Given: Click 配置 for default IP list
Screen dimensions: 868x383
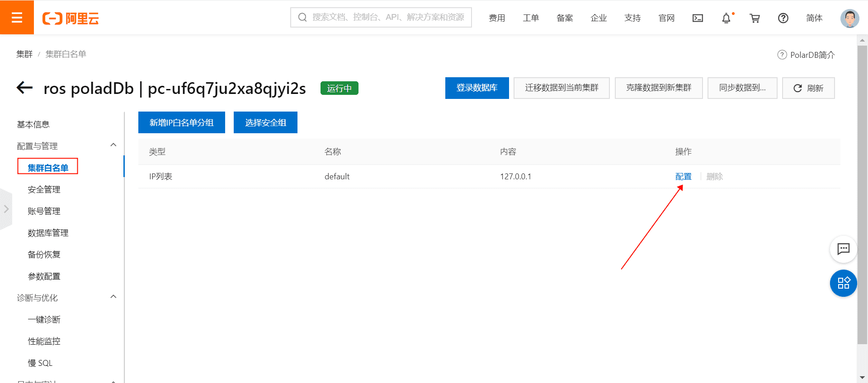Looking at the screenshot, I should 683,177.
